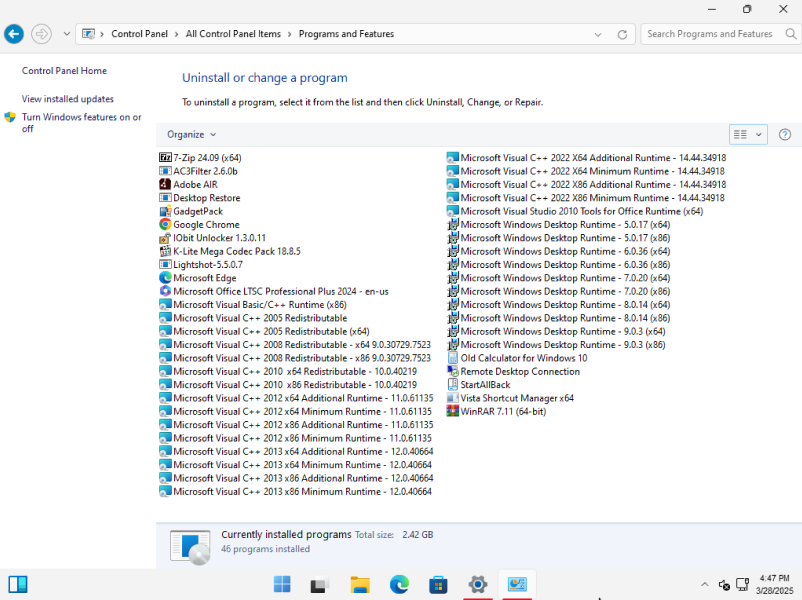This screenshot has width=802, height=600.
Task: Click the K-Lite Mega Codec Pack icon
Action: coord(165,251)
